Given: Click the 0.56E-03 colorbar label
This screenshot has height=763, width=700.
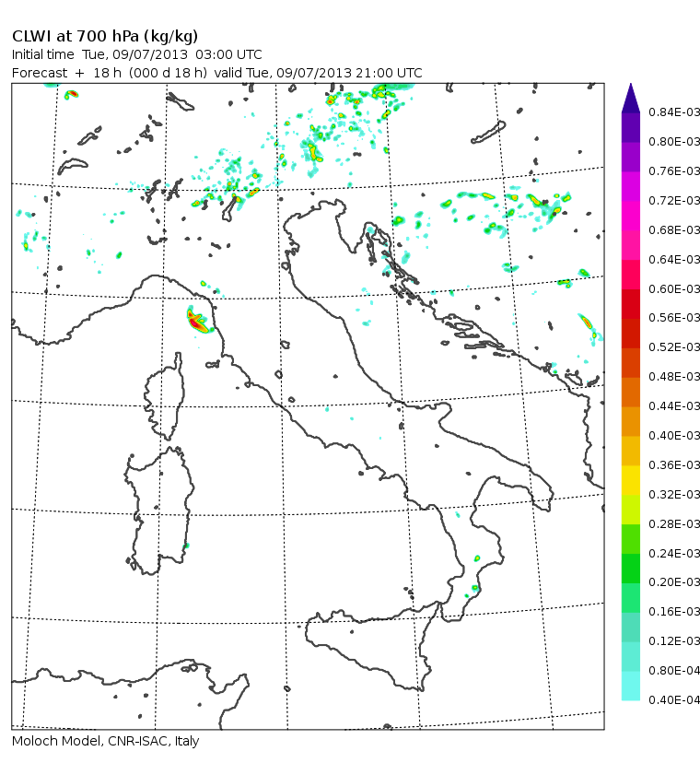Looking at the screenshot, I should pos(674,318).
